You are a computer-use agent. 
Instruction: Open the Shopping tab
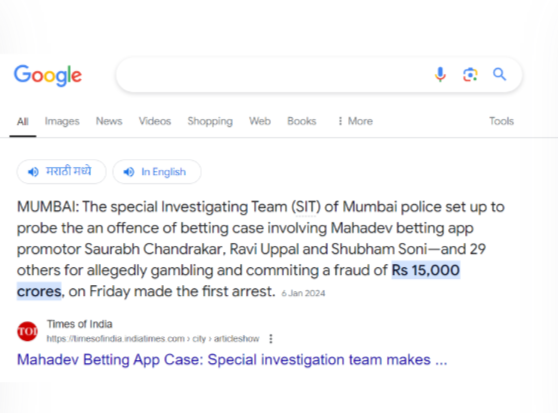coord(210,121)
